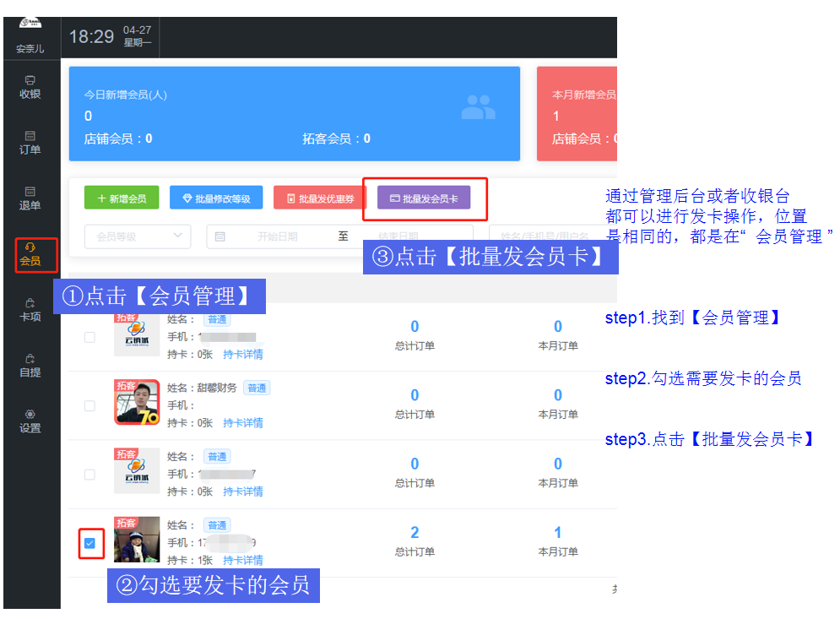Click 持卡：15张 text in last row
This screenshot has height=619, width=840.
click(x=190, y=560)
